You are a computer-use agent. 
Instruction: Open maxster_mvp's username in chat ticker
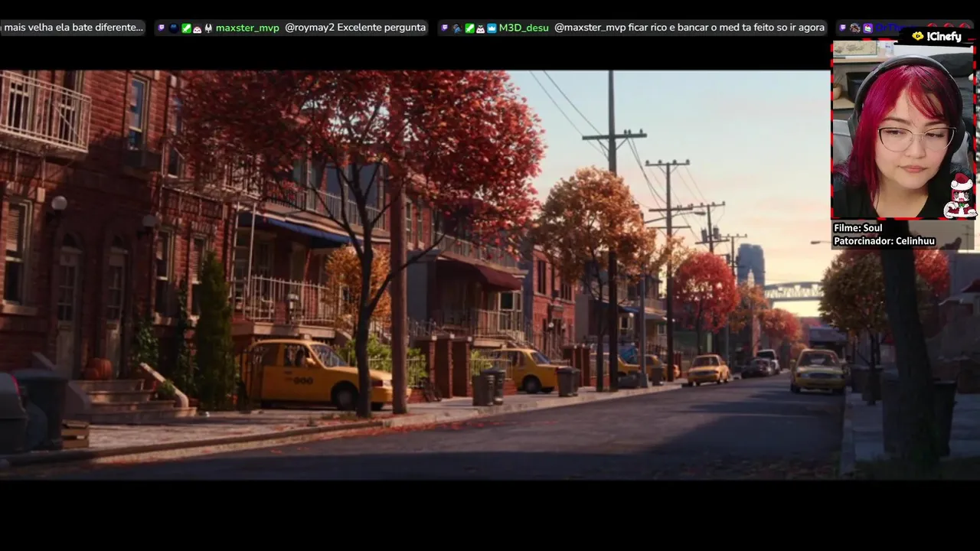pos(247,28)
